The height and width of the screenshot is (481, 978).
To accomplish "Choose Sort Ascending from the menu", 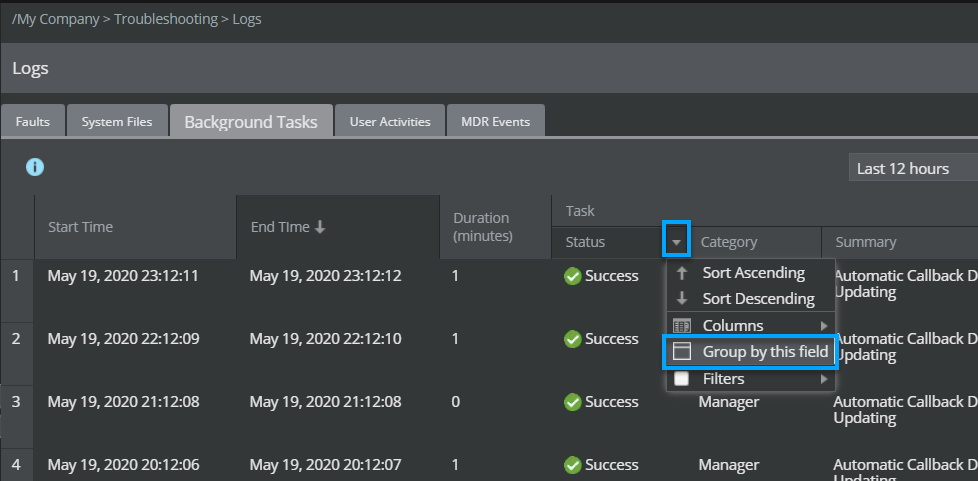I will (751, 273).
